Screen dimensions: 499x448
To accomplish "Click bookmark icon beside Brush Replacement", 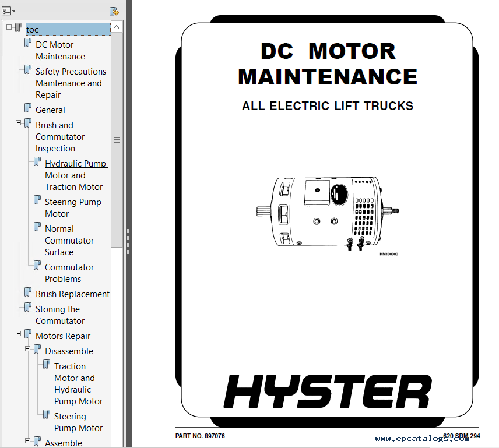I will pos(28,292).
